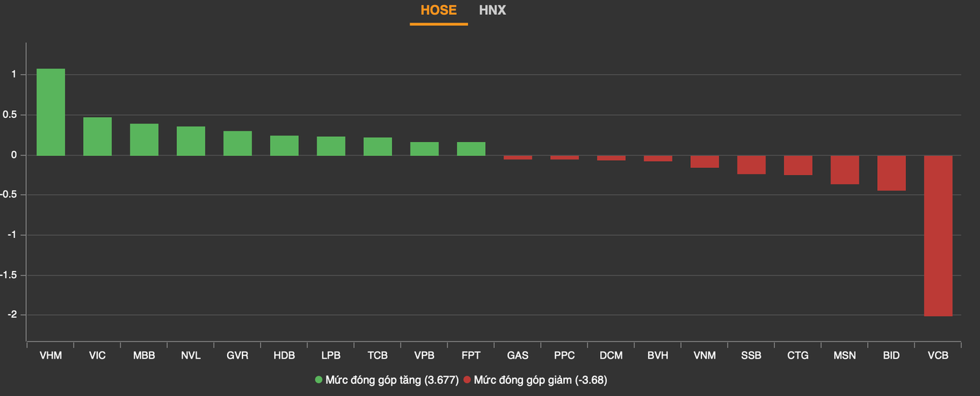Select the green VIC bar
This screenshot has width=980, height=396.
coord(97,136)
